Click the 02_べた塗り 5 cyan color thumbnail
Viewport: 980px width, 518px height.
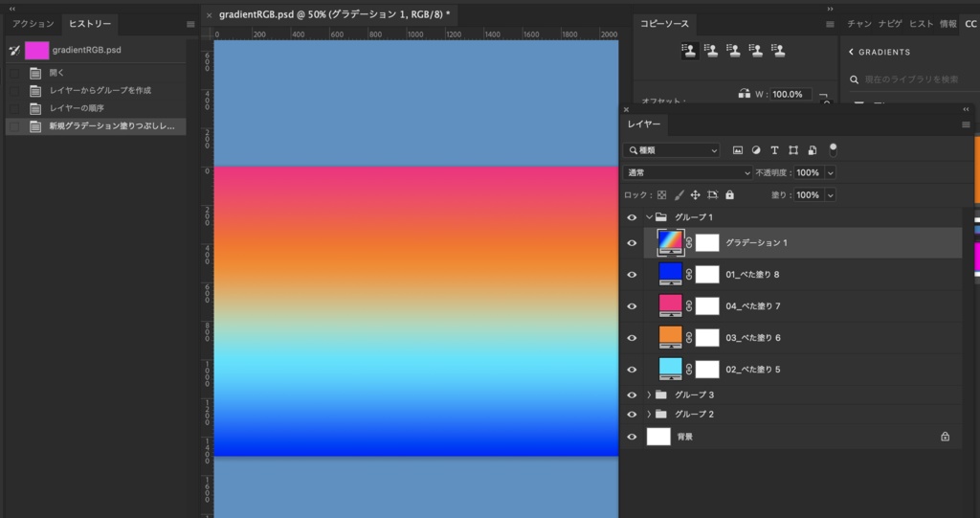(x=671, y=368)
